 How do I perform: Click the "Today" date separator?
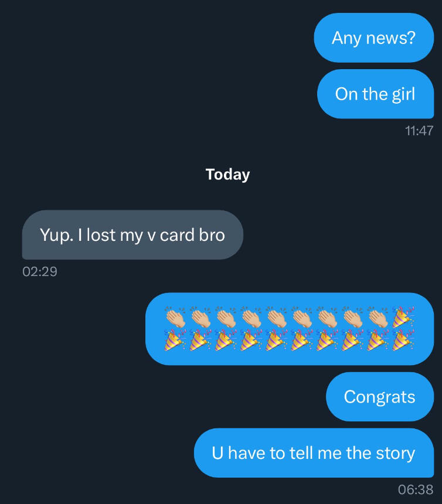[228, 175]
